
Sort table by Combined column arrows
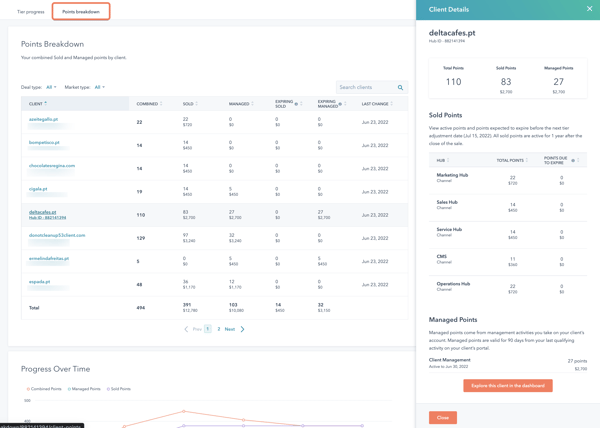point(161,104)
